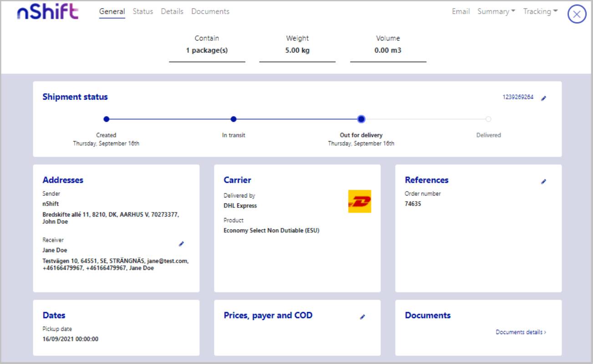Click the Email link in header
This screenshot has width=593, height=364.
(x=461, y=11)
